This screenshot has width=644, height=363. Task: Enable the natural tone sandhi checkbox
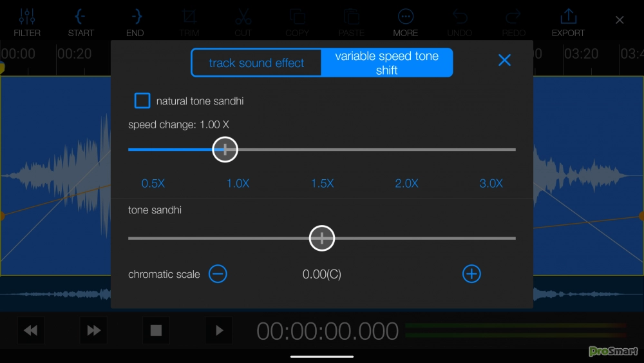[142, 101]
